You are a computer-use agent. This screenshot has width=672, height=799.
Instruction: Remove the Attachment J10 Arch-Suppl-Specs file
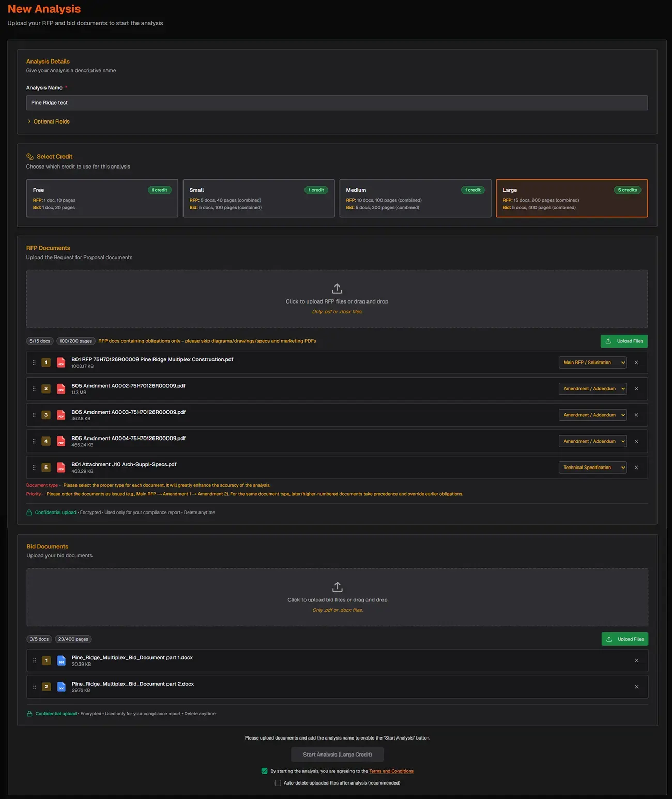pyautogui.click(x=636, y=468)
